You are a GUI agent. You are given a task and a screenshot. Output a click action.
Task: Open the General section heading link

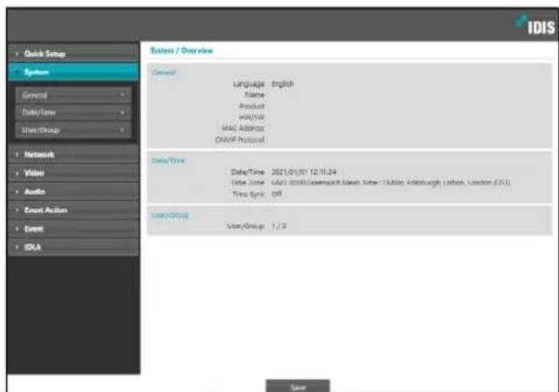click(163, 73)
